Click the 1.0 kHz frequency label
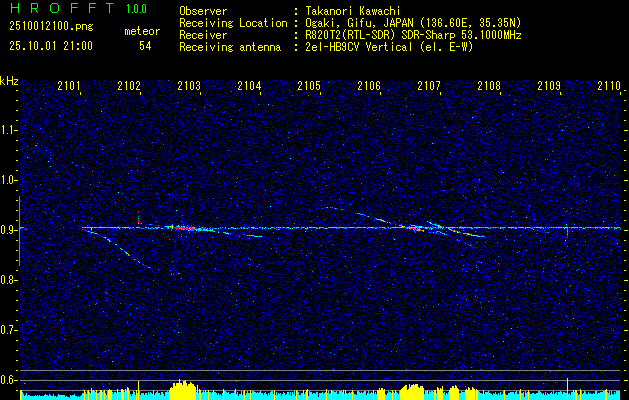This screenshot has height=400, width=629. point(8,180)
